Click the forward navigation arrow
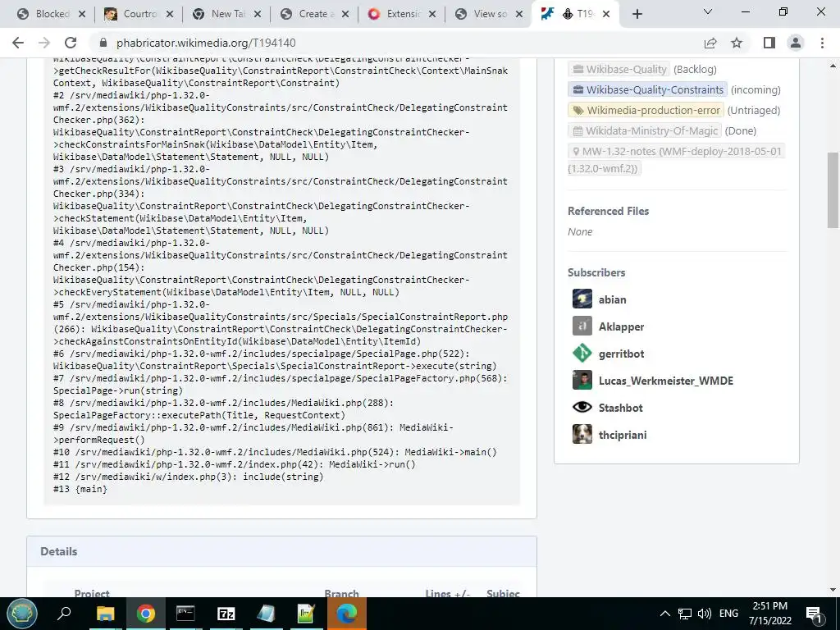Screen dimensions: 840x630 coord(44,43)
